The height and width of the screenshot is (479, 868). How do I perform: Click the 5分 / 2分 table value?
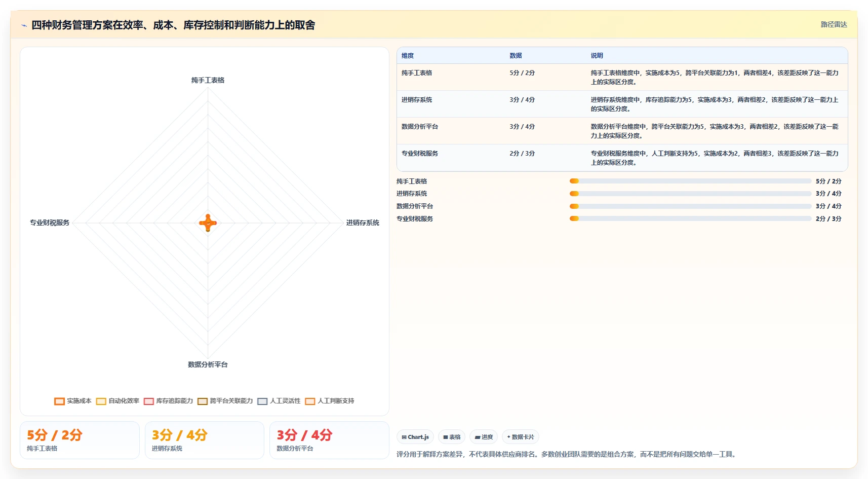point(522,73)
